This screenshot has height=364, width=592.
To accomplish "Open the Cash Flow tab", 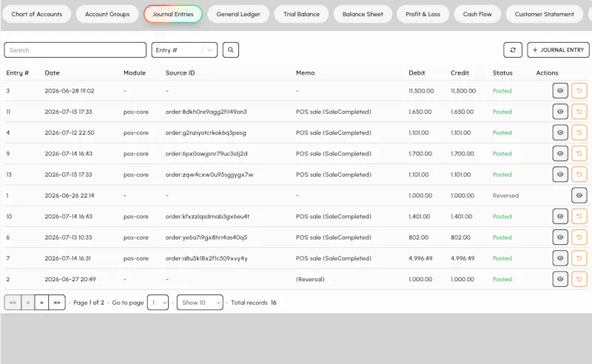I will pyautogui.click(x=477, y=14).
